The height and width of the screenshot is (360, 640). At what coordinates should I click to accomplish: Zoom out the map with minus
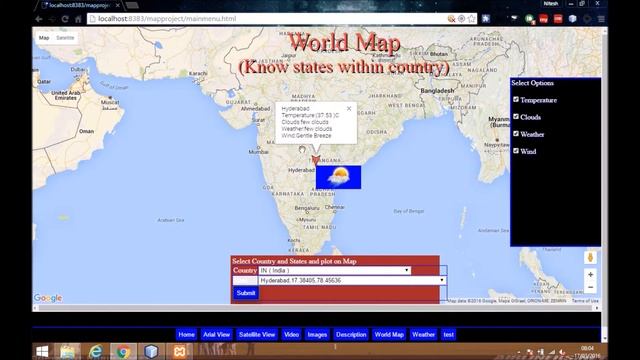point(590,287)
